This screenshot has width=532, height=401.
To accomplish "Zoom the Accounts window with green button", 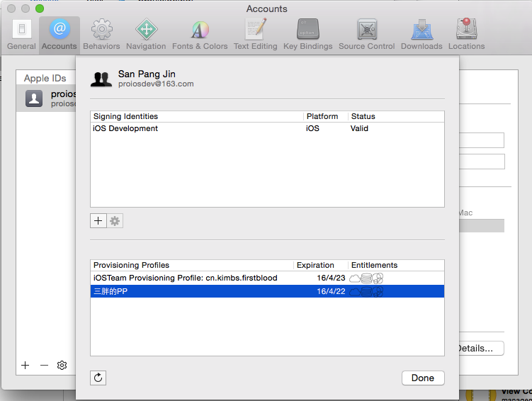I will (x=40, y=9).
